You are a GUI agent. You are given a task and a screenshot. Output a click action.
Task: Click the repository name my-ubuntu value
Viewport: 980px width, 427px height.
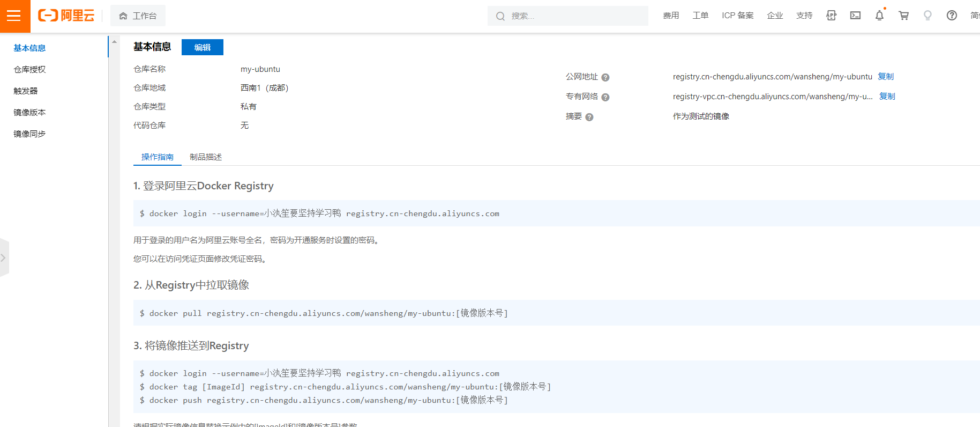(x=260, y=69)
